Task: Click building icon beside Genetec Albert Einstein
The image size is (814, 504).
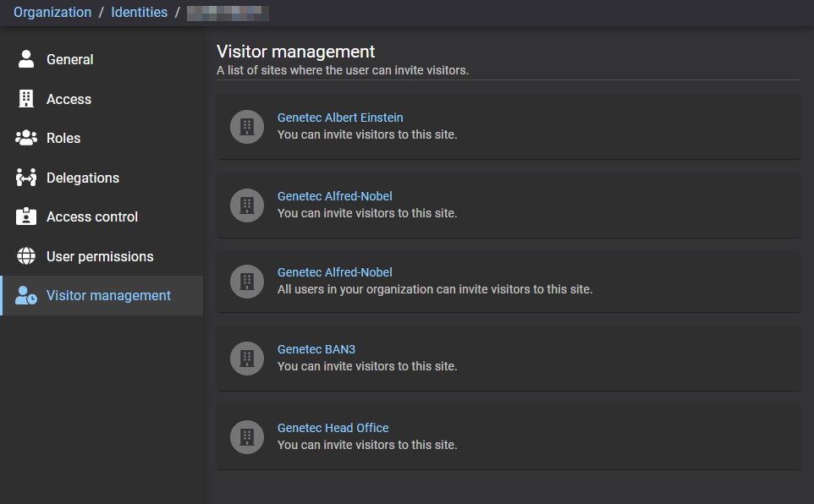Action: tap(247, 127)
